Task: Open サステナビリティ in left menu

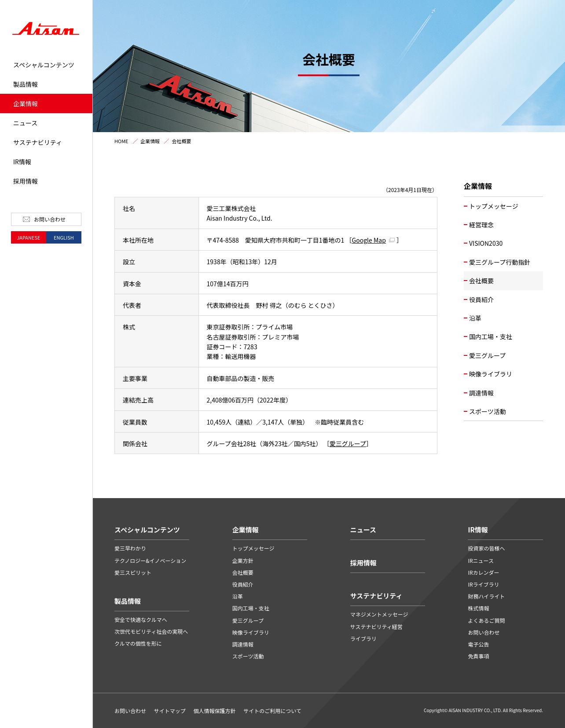Action: (46, 142)
